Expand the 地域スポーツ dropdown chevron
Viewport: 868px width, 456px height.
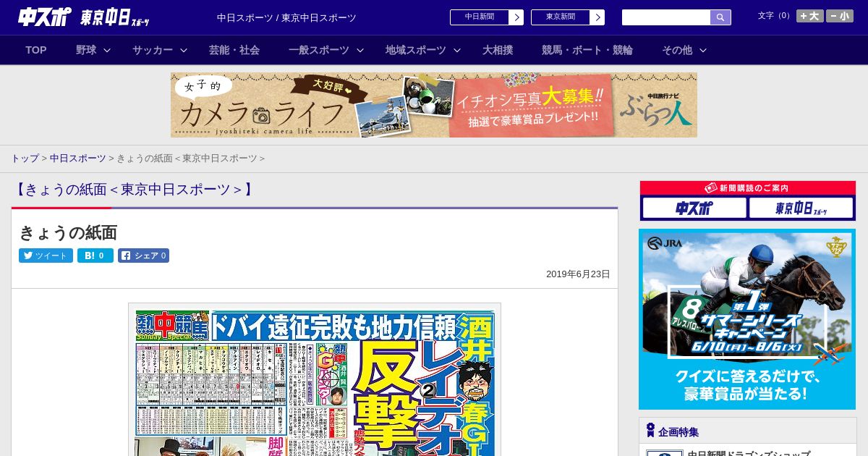pyautogui.click(x=457, y=50)
